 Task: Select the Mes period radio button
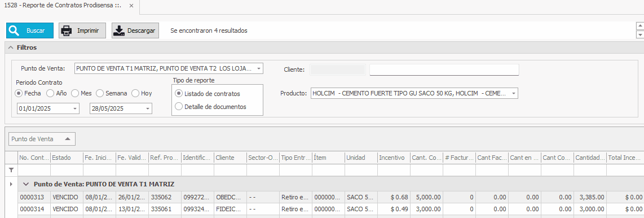[75, 93]
